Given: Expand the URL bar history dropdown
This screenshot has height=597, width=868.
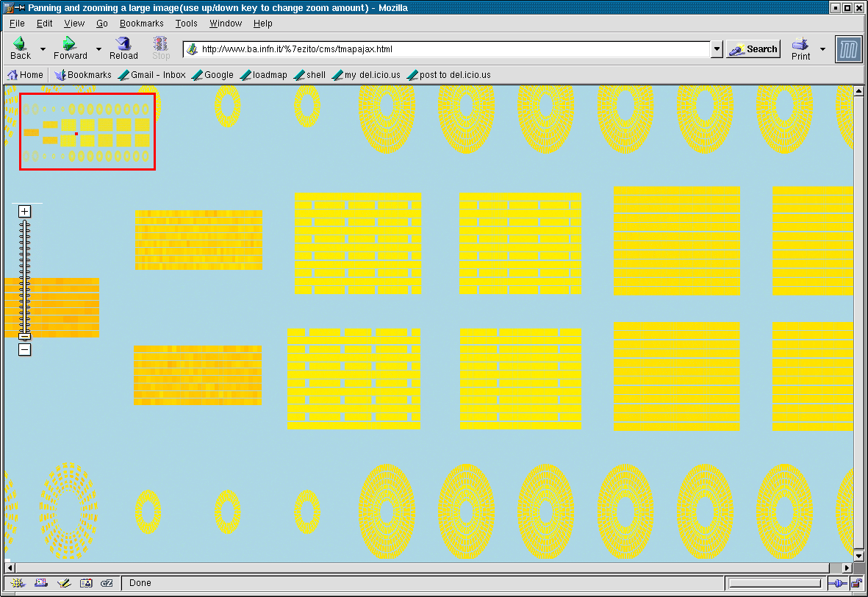Looking at the screenshot, I should pos(717,49).
